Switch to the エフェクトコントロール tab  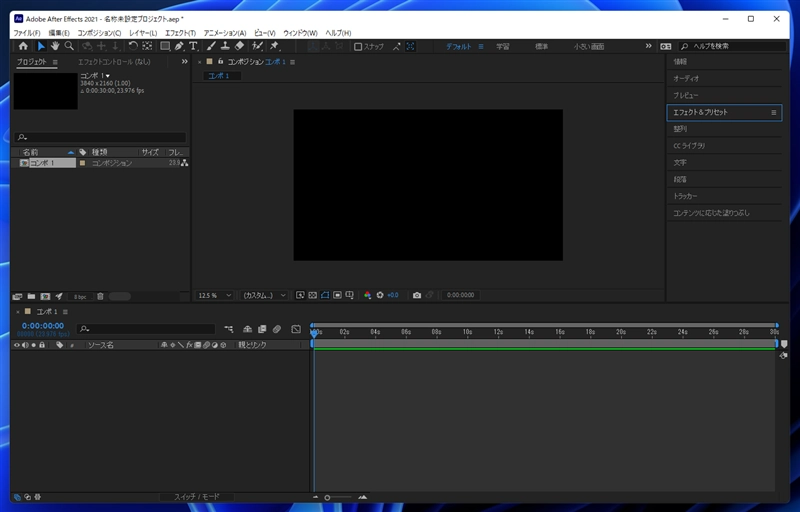coord(114,62)
